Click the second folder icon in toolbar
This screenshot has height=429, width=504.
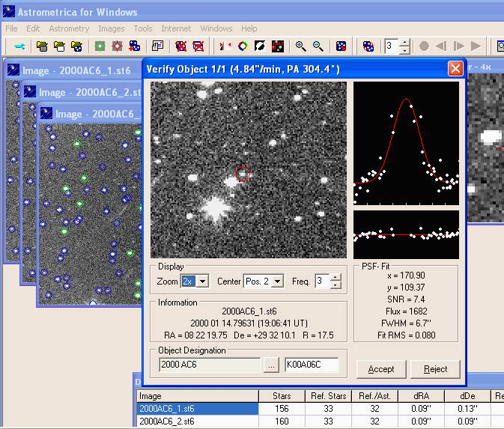(59, 46)
